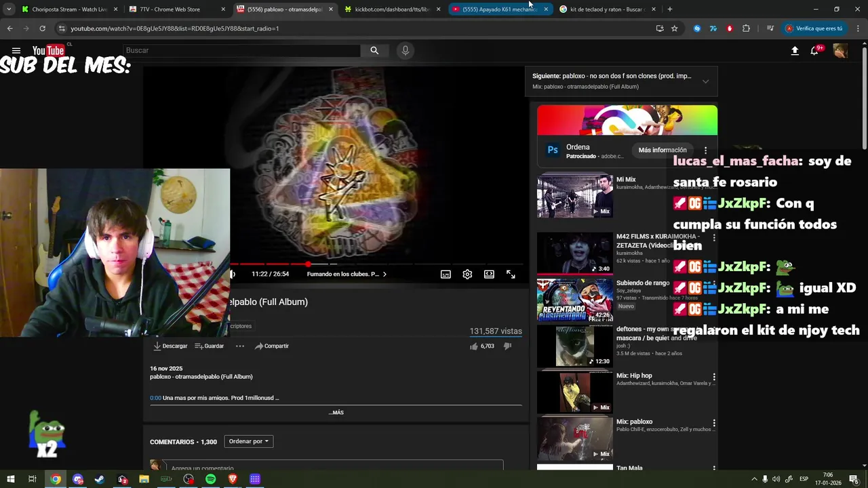
Task: Install app icon in the address bar
Action: pos(659,28)
